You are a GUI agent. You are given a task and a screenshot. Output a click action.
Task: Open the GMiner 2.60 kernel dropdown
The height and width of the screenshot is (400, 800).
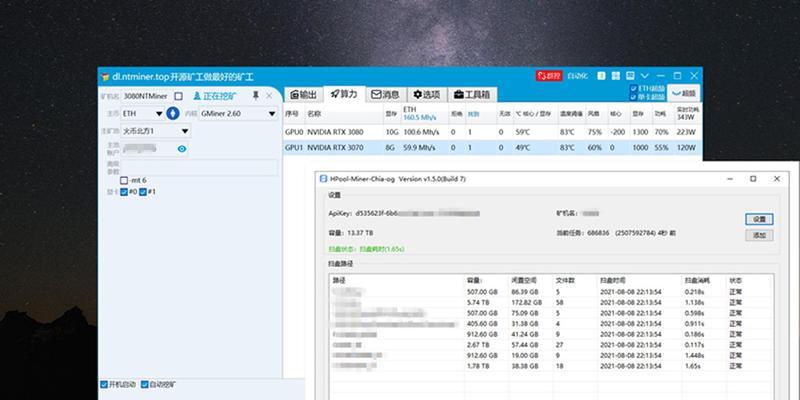pyautogui.click(x=238, y=113)
